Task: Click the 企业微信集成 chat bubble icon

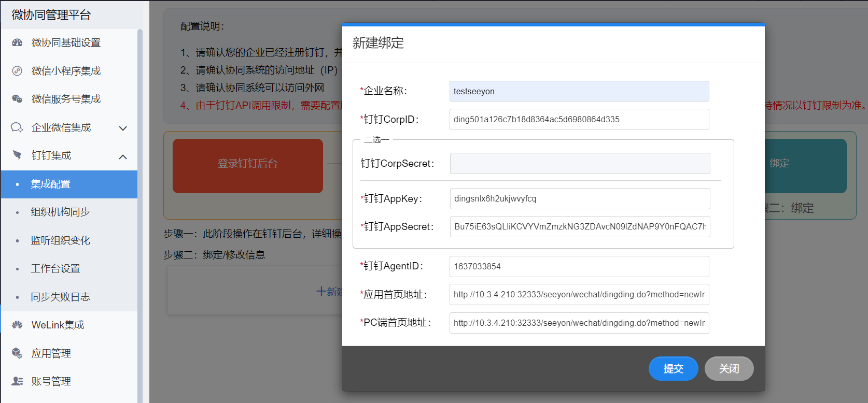Action: [17, 127]
